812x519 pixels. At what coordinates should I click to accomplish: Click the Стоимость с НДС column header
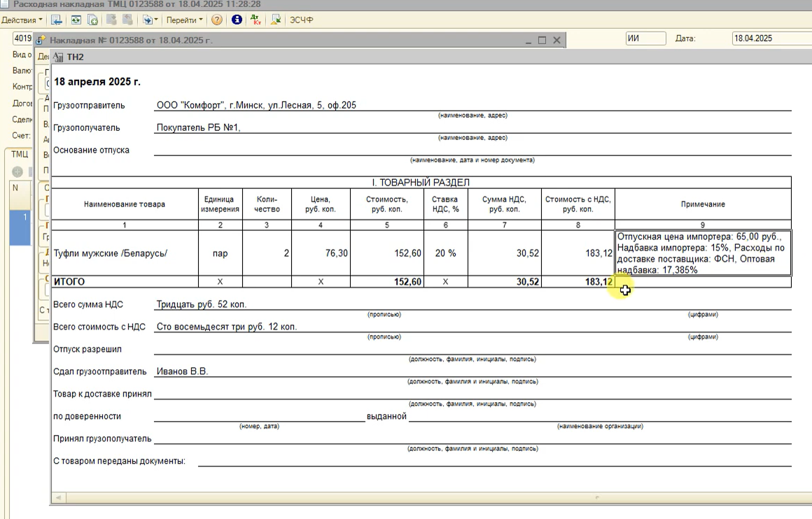pyautogui.click(x=578, y=204)
